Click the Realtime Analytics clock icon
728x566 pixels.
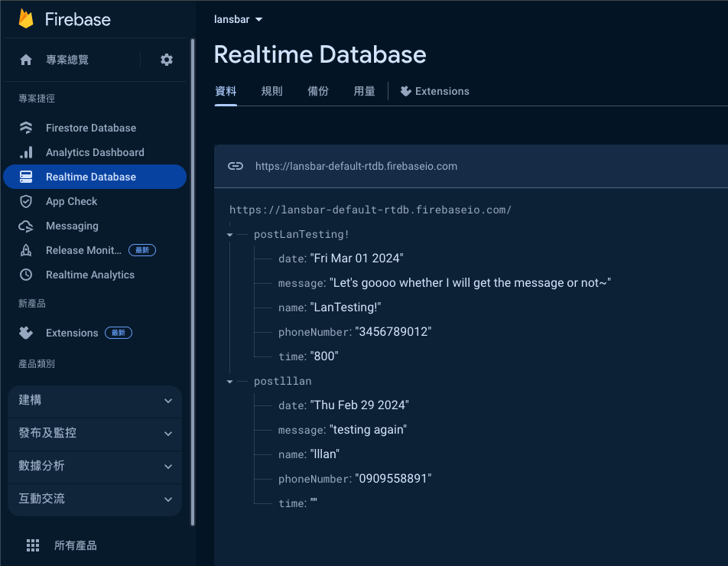26,275
